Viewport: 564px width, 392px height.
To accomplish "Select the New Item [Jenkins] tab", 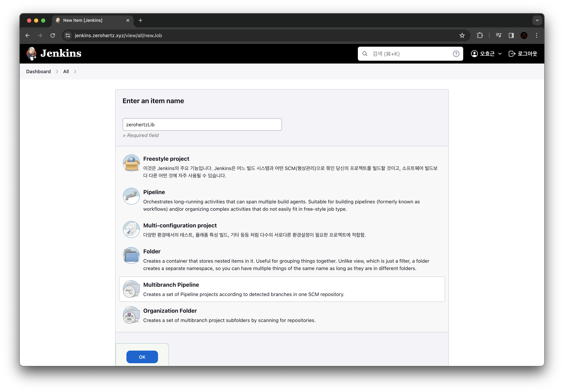I will coord(93,20).
